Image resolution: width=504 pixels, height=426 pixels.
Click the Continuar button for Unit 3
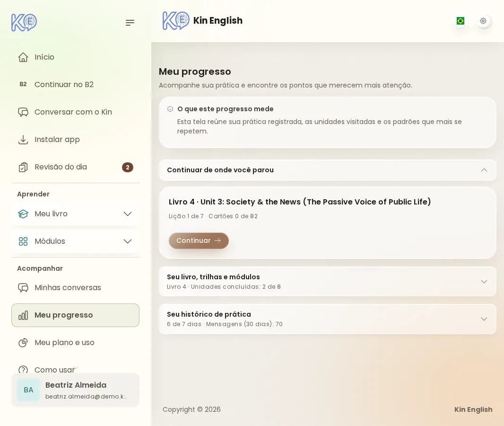(199, 240)
